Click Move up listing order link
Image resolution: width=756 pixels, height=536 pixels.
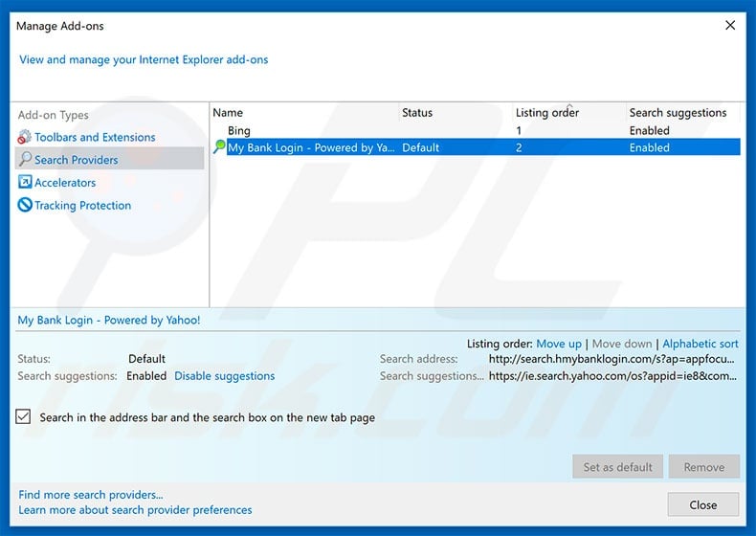[x=559, y=344]
